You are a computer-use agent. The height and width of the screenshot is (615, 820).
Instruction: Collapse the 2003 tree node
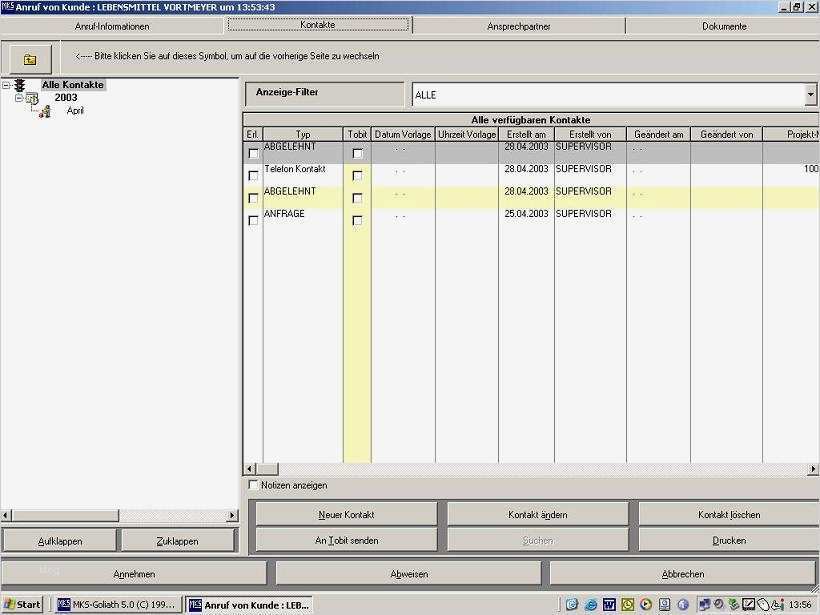click(19, 98)
